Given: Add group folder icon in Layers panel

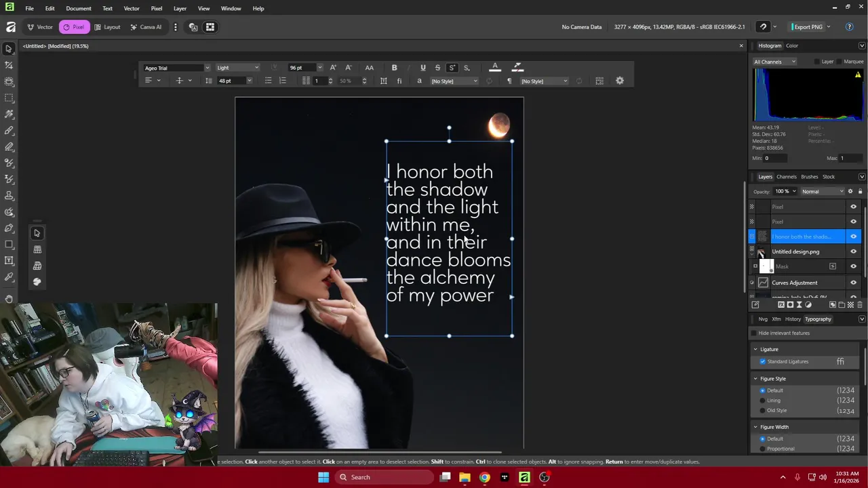Looking at the screenshot, I should coord(842,305).
